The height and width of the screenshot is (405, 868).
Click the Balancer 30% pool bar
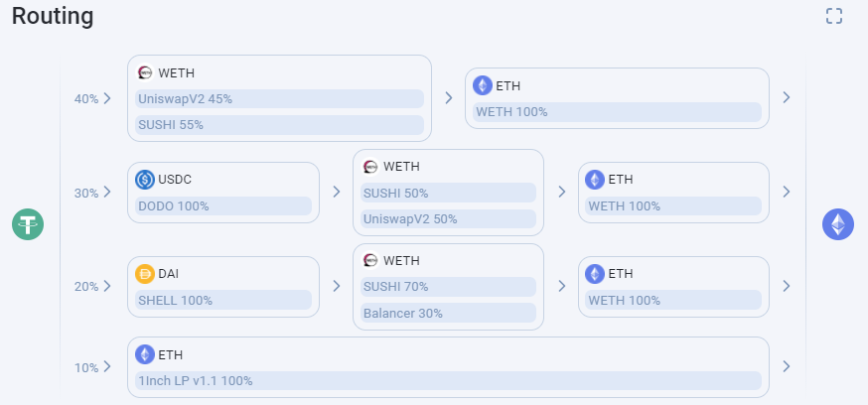(x=448, y=313)
